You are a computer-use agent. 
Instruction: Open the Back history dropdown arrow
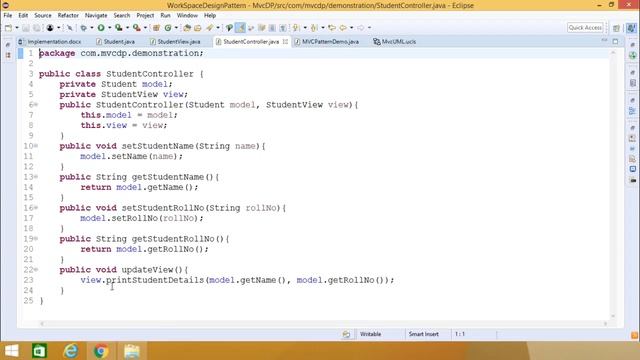pyautogui.click(x=351, y=28)
